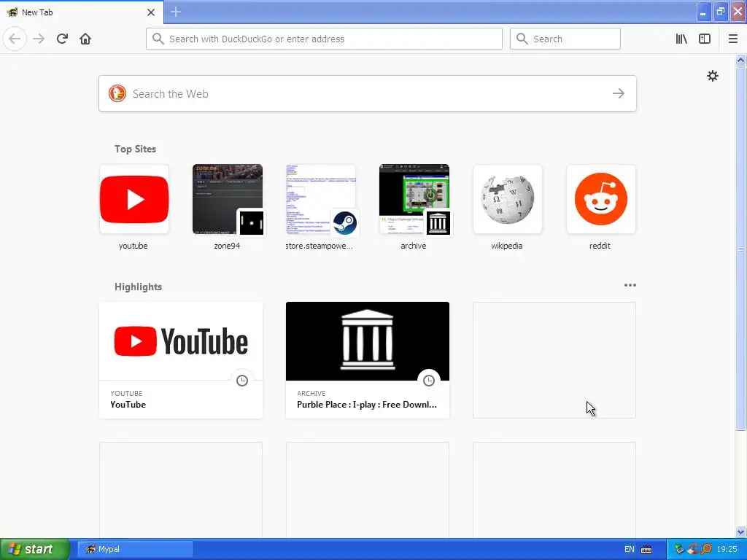Submit web search arrow button

click(619, 93)
